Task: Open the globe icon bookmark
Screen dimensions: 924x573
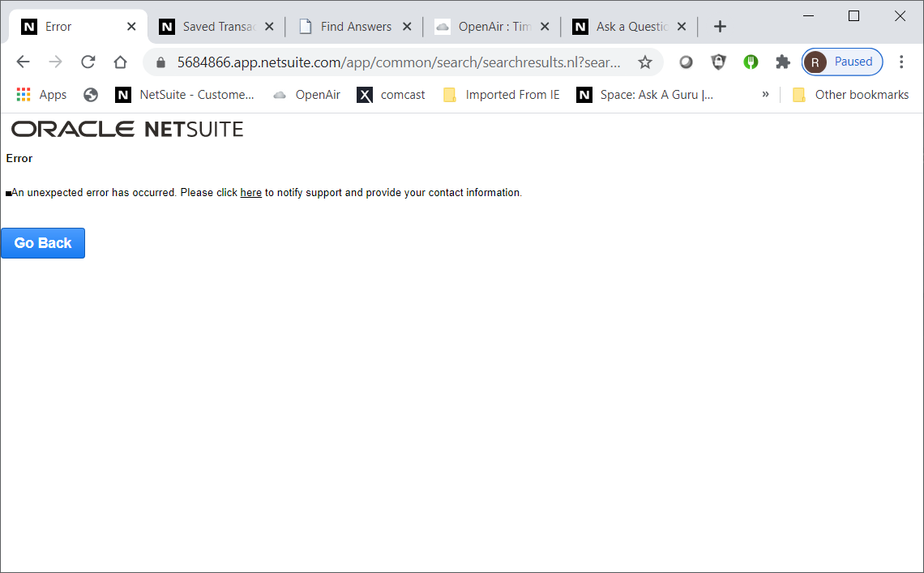Action: click(x=91, y=95)
